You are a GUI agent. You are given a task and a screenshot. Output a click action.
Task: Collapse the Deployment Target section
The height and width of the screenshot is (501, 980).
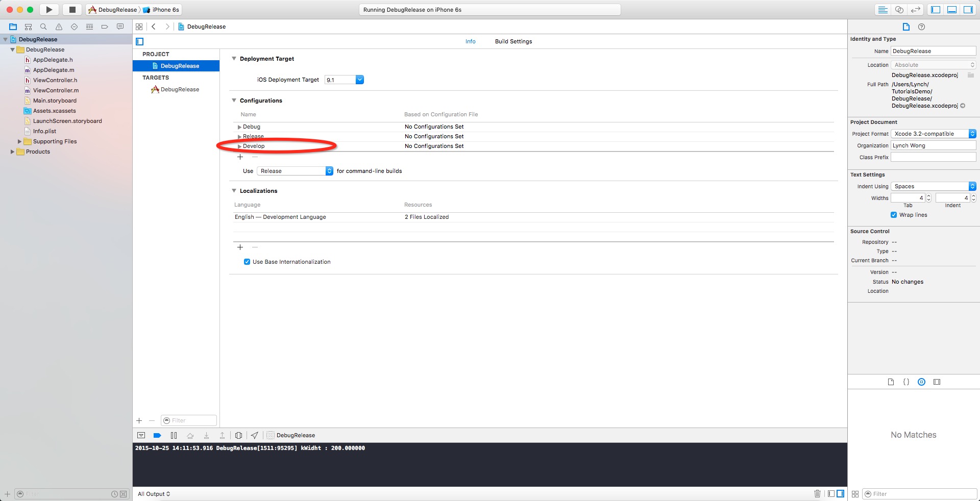click(x=234, y=59)
